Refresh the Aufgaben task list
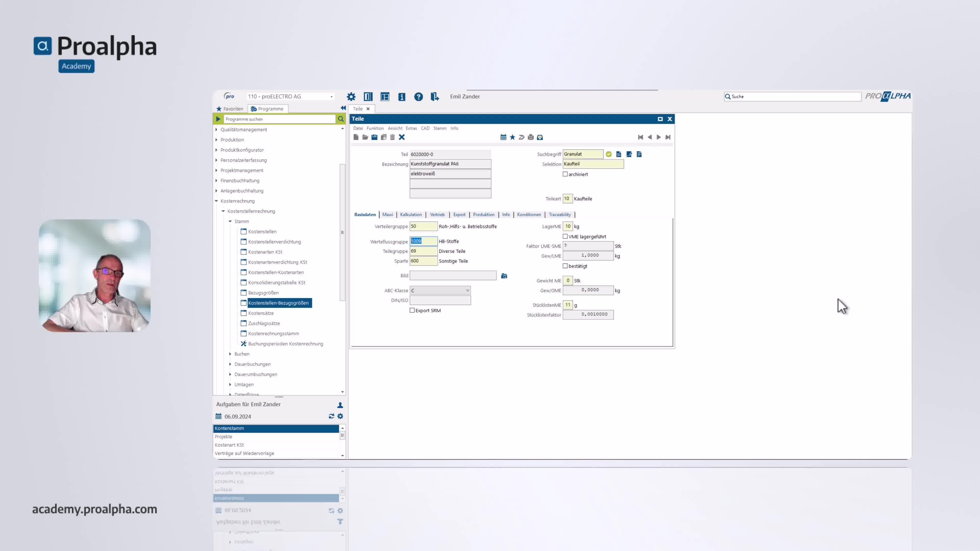The image size is (980, 551). pyautogui.click(x=331, y=416)
